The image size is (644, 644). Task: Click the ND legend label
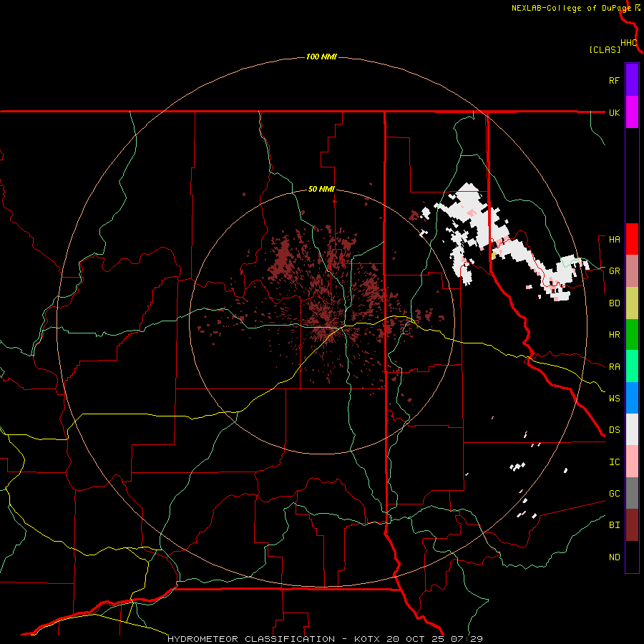coord(614,557)
